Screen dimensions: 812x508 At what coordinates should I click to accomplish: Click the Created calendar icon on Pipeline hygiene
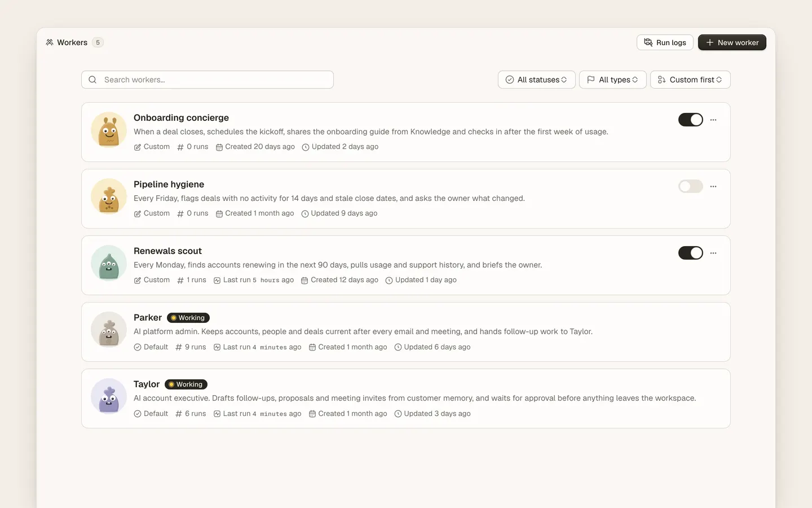pyautogui.click(x=219, y=214)
